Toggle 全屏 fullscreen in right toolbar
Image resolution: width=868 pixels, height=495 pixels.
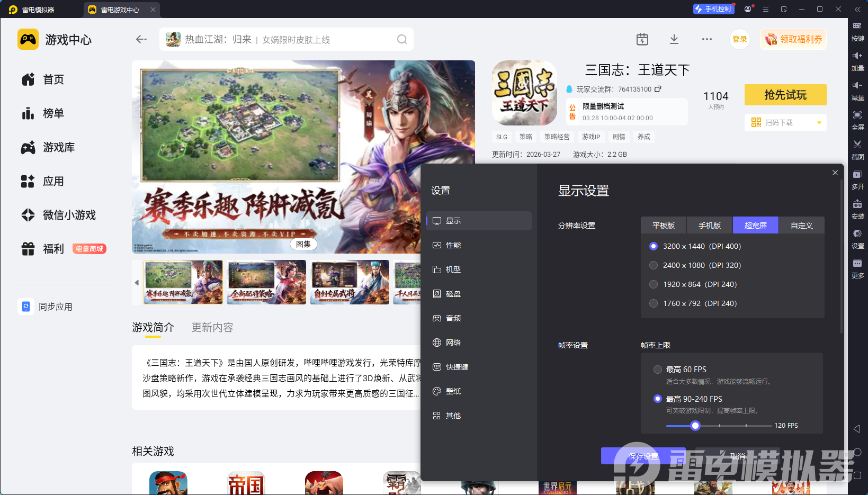pos(857,121)
